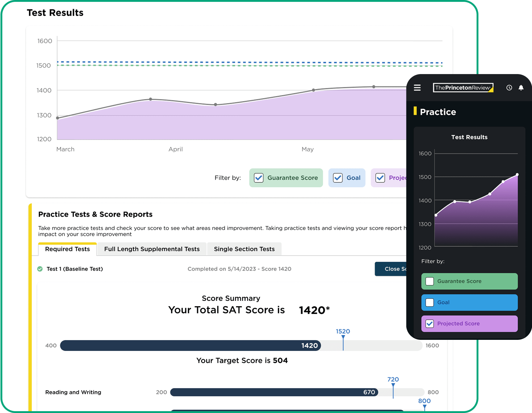
Task: Click the clock history icon
Action: pos(509,88)
